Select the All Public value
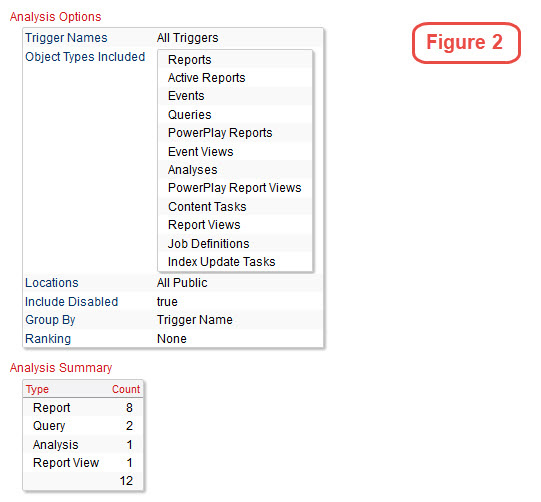541x502 pixels. pos(182,283)
